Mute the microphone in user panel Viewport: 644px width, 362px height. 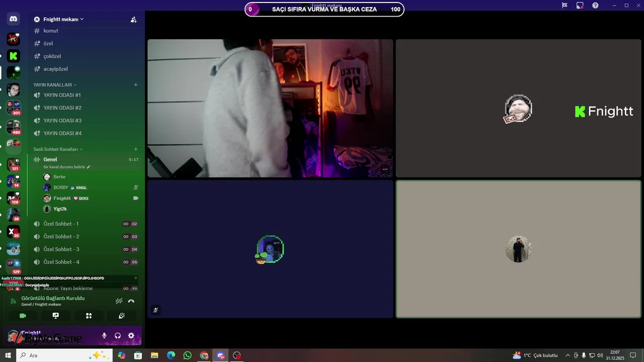click(x=104, y=335)
